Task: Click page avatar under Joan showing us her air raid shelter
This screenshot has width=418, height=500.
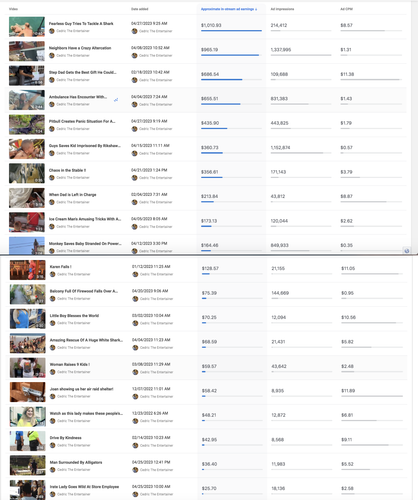Action: pos(52,396)
